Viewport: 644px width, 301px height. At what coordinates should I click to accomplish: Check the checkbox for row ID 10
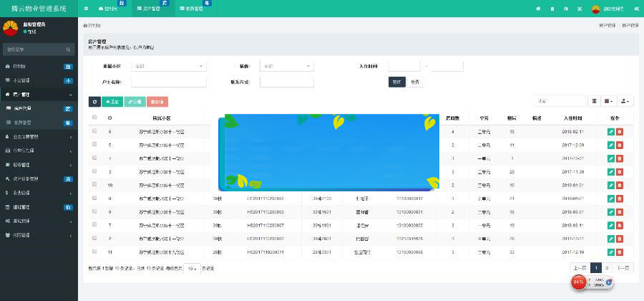pos(94,184)
